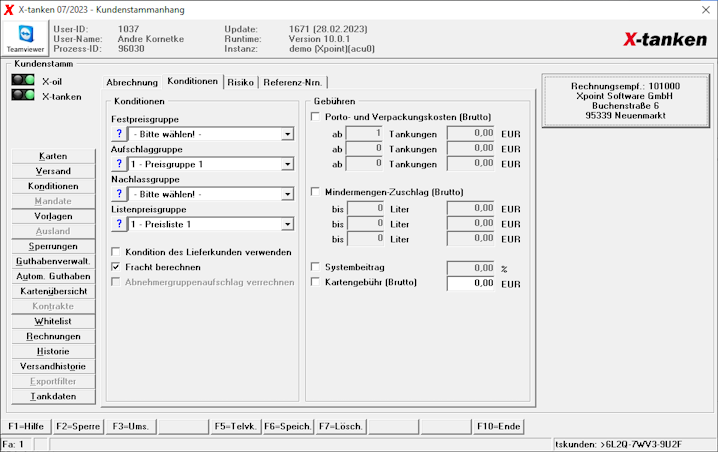The height and width of the screenshot is (452, 718).
Task: Open Versand from the sidebar
Action: [x=53, y=171]
